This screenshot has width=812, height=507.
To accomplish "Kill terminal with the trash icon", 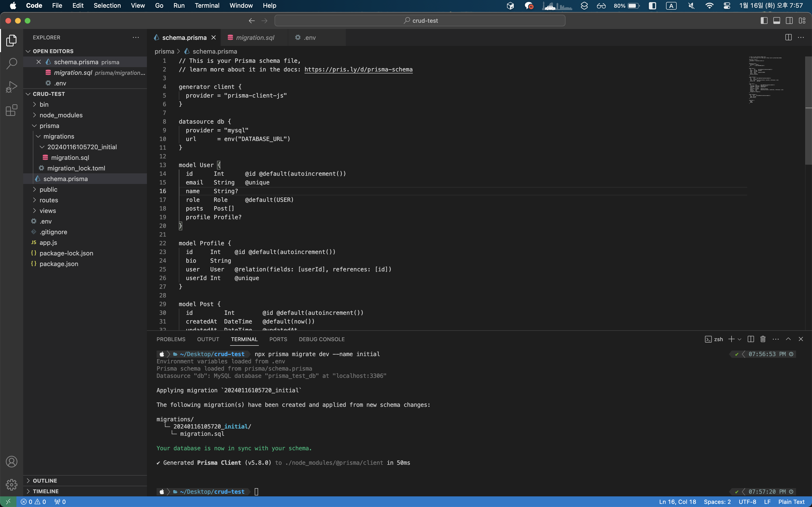I will tap(763, 339).
